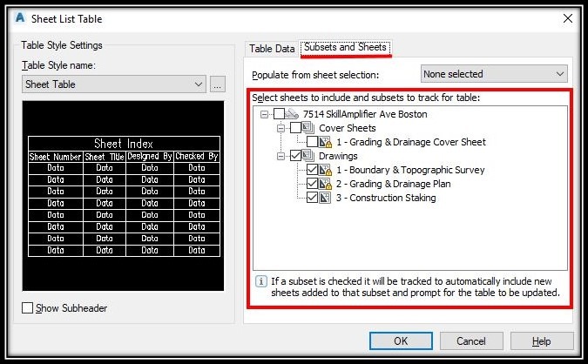Click the ellipsis button next to Table Style name
This screenshot has height=364, width=588.
click(218, 84)
